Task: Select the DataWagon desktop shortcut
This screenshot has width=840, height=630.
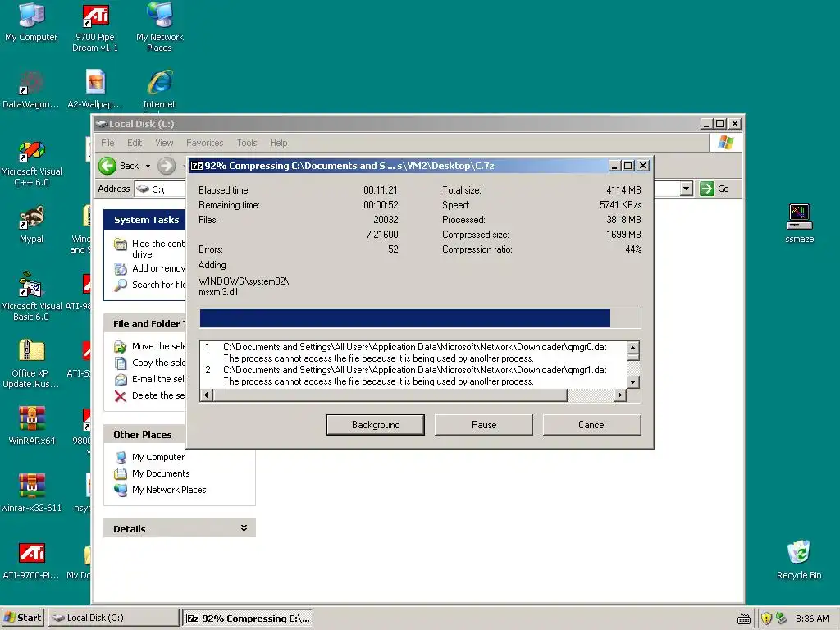Action: click(x=31, y=89)
